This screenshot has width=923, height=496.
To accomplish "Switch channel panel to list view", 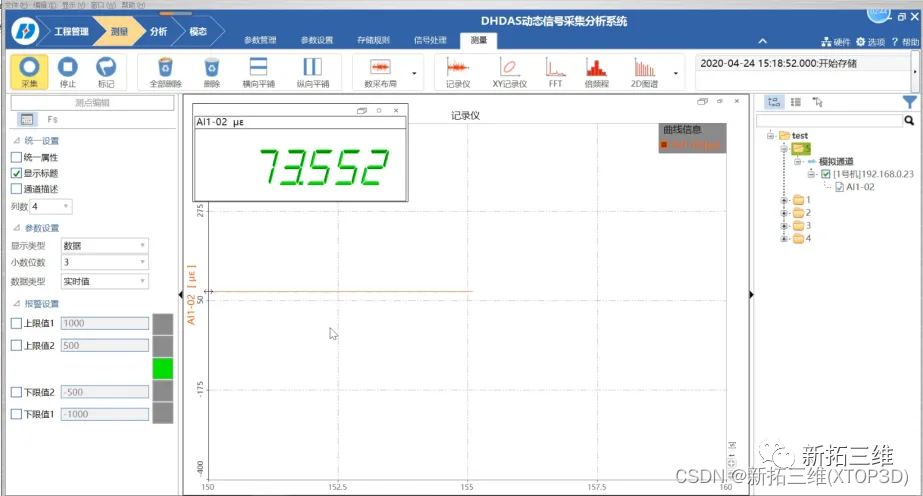I will [795, 102].
